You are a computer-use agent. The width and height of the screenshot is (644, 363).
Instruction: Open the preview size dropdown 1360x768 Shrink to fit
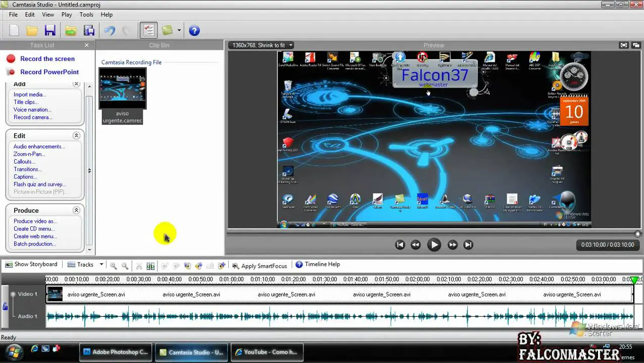tap(261, 45)
